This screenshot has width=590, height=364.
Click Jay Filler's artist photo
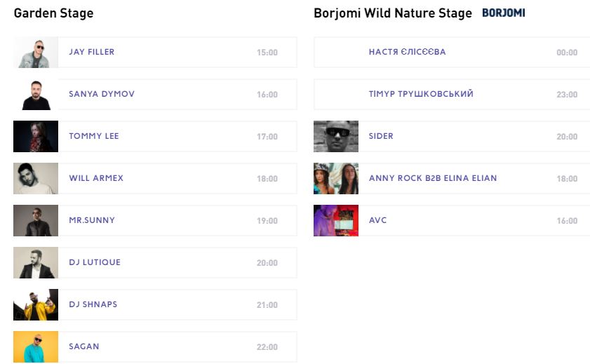pyautogui.click(x=36, y=53)
